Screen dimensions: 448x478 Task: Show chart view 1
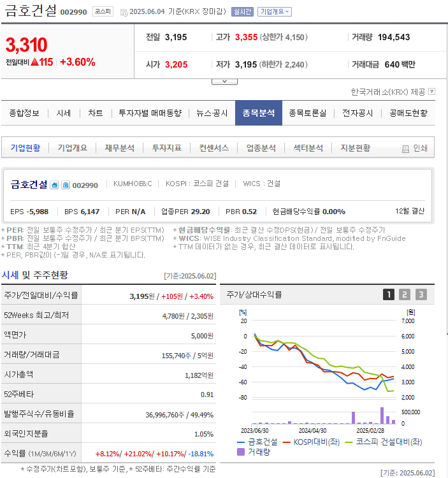[389, 294]
